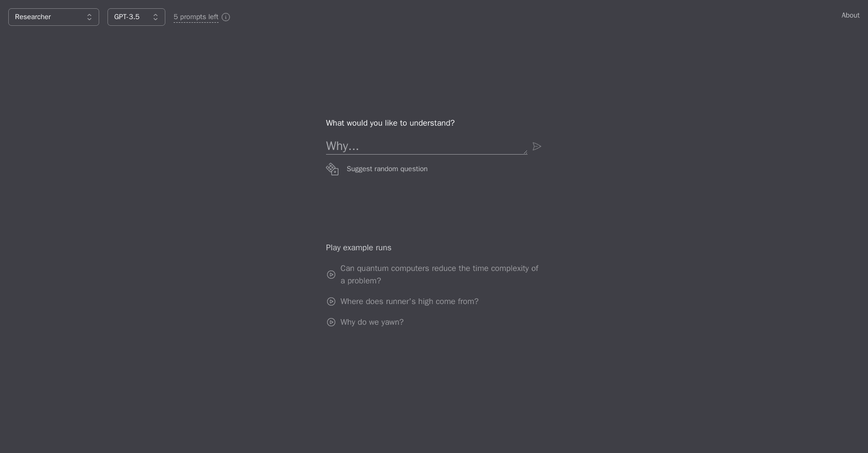This screenshot has height=453, width=868.
Task: Click the info icon beside prompts remaining
Action: 225,17
